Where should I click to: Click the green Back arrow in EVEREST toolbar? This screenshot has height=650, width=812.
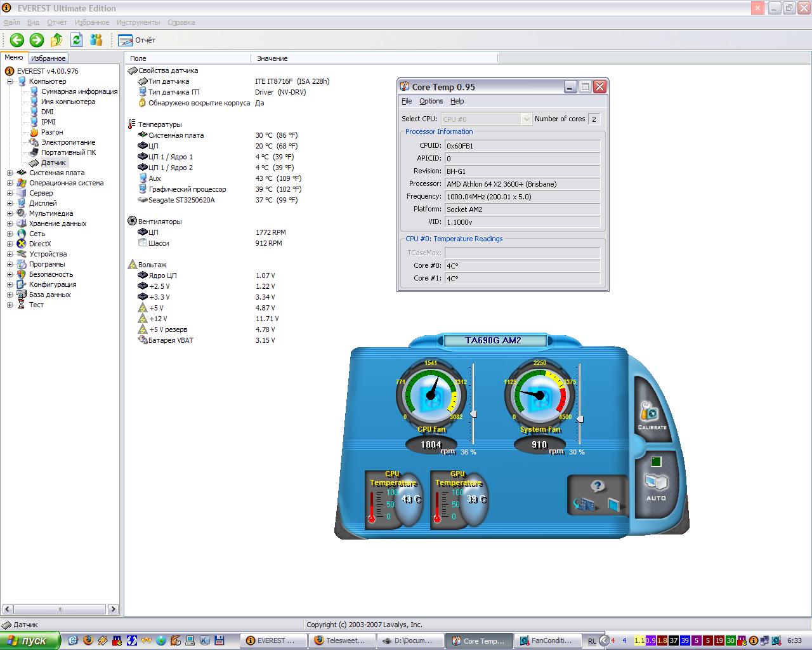pos(16,40)
